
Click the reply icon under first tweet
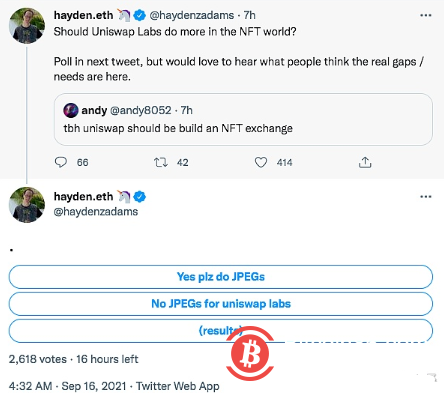pyautogui.click(x=61, y=162)
